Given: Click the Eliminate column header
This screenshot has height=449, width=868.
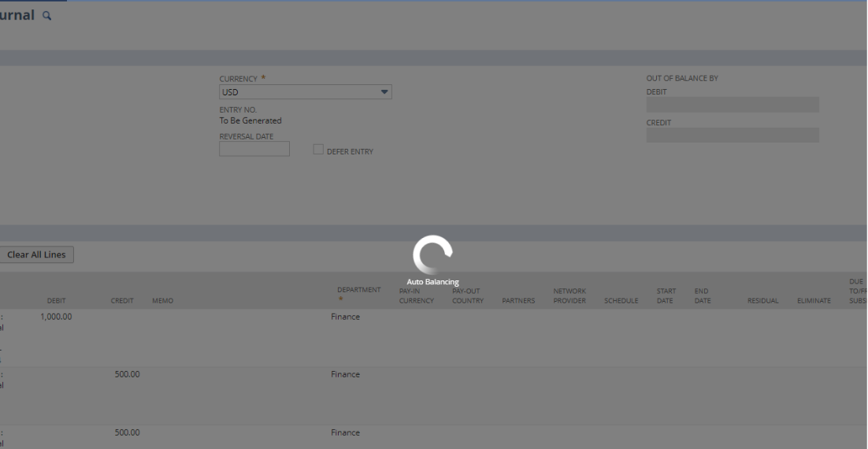Looking at the screenshot, I should click(x=813, y=301).
